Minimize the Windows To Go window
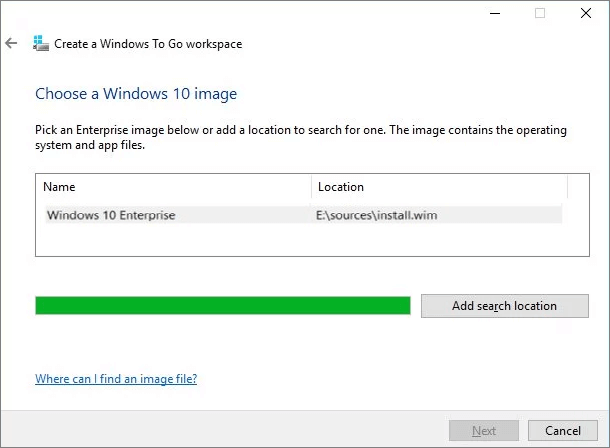 pyautogui.click(x=494, y=14)
